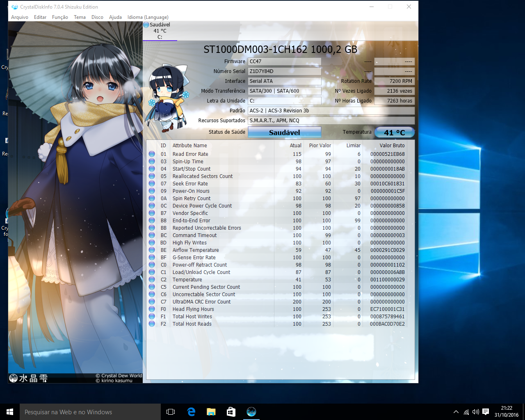Open the Disco menu
The height and width of the screenshot is (420, 525).
97,17
